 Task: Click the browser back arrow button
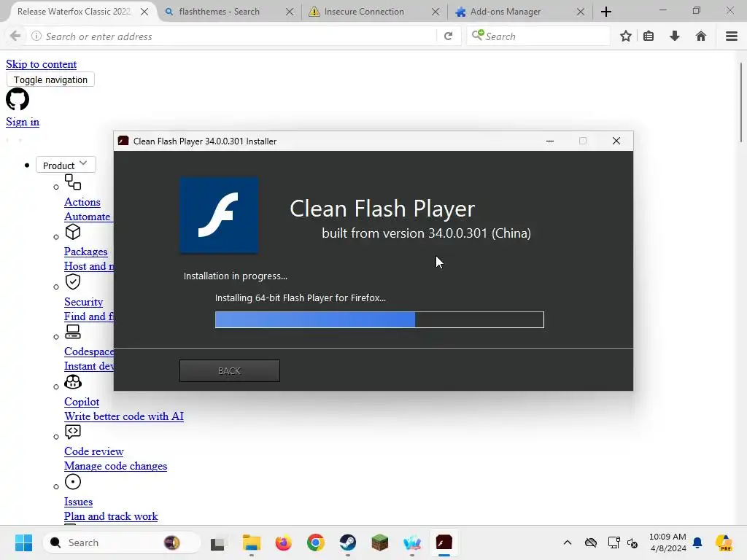coord(15,36)
